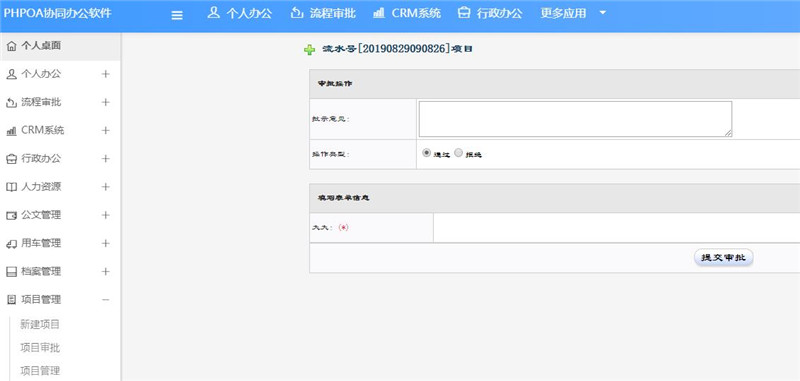Click the home icon beside 个人桌面
This screenshot has height=381, width=800.
tap(12, 46)
